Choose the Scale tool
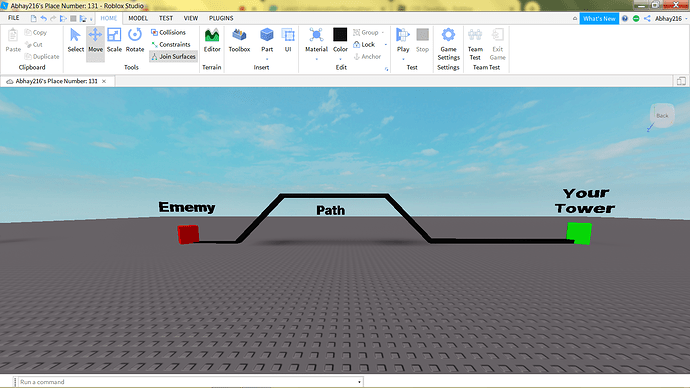Viewport: 690px width, 388px height. pos(114,40)
